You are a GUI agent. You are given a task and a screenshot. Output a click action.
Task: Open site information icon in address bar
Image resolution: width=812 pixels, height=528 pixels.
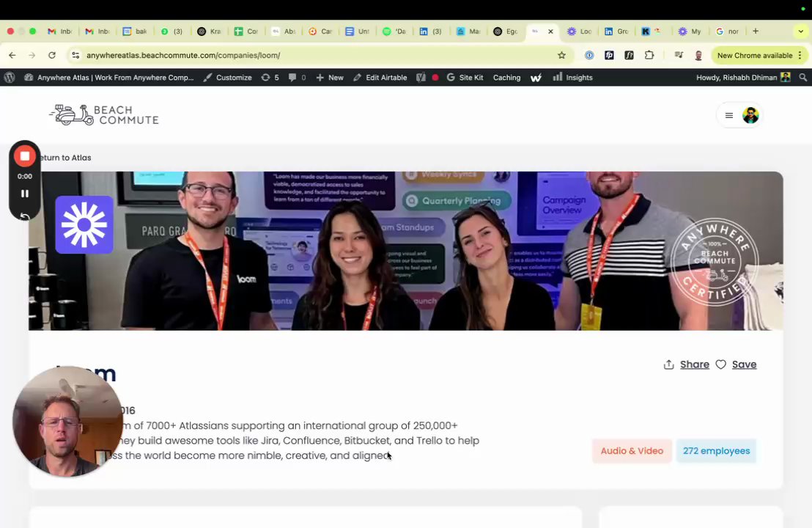click(x=75, y=55)
